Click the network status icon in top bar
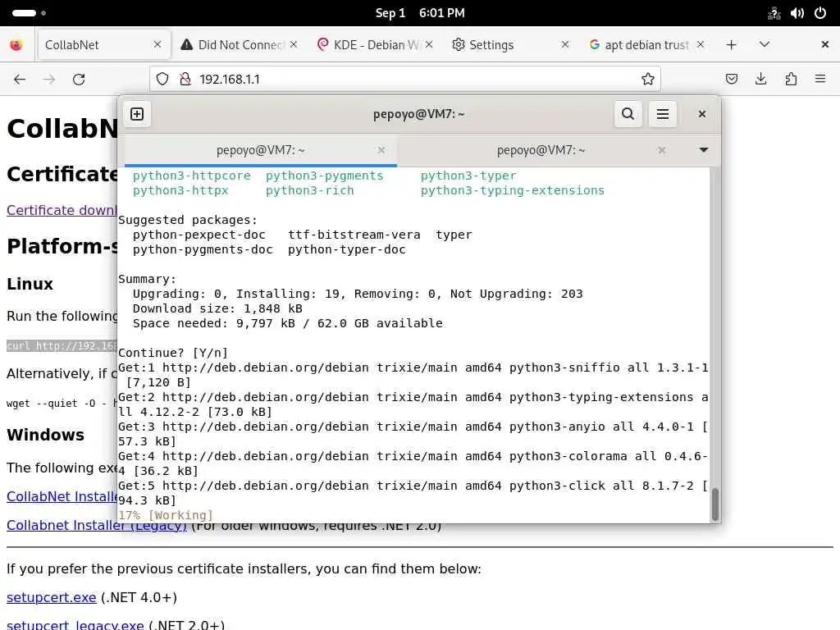 (774, 13)
